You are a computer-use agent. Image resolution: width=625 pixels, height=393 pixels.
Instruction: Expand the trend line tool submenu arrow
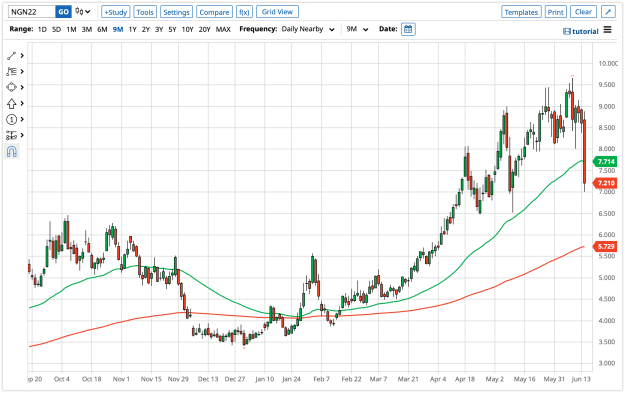(x=22, y=56)
